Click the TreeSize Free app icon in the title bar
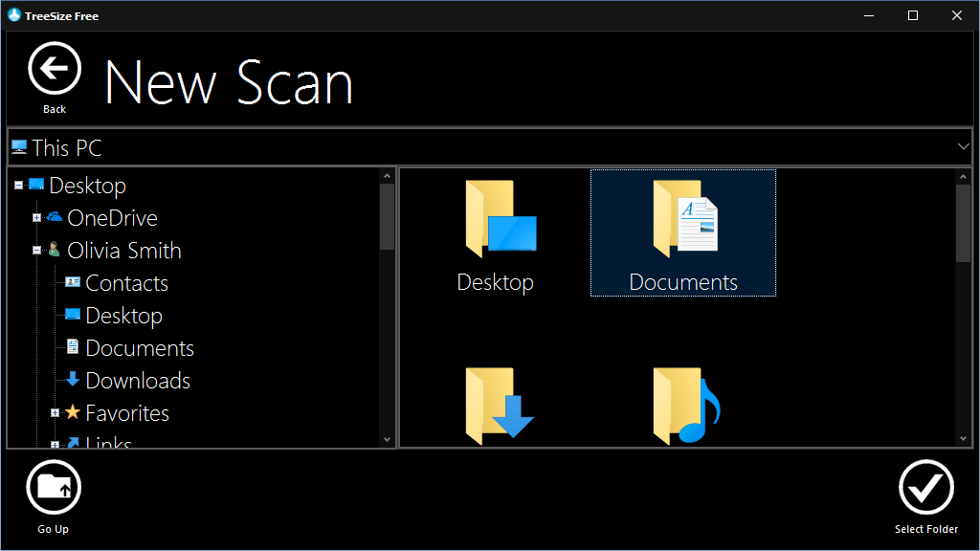Image resolution: width=980 pixels, height=551 pixels. (13, 15)
